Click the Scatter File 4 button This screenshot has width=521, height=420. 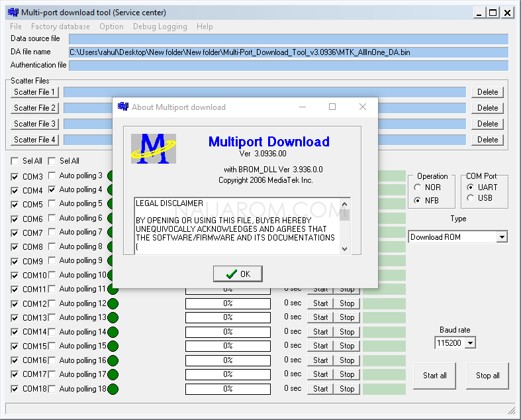[34, 140]
